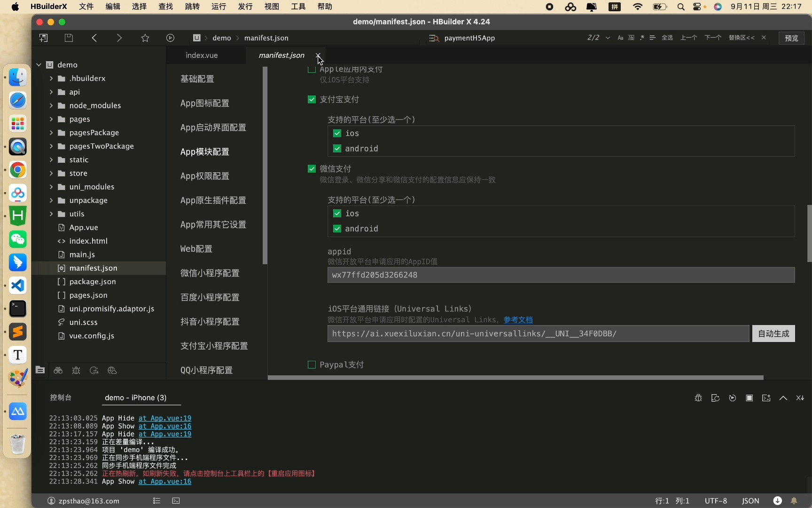Click the refresh device icon in the console
This screenshot has width=812, height=508.
715,398
